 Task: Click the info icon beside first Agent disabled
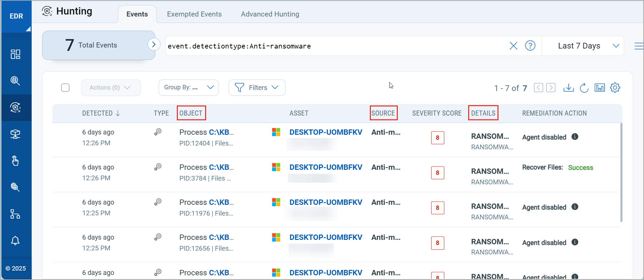(x=575, y=136)
